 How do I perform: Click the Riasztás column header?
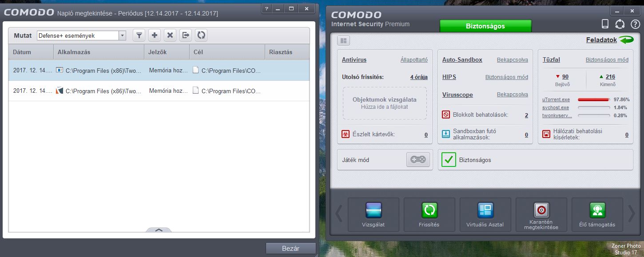click(x=287, y=52)
